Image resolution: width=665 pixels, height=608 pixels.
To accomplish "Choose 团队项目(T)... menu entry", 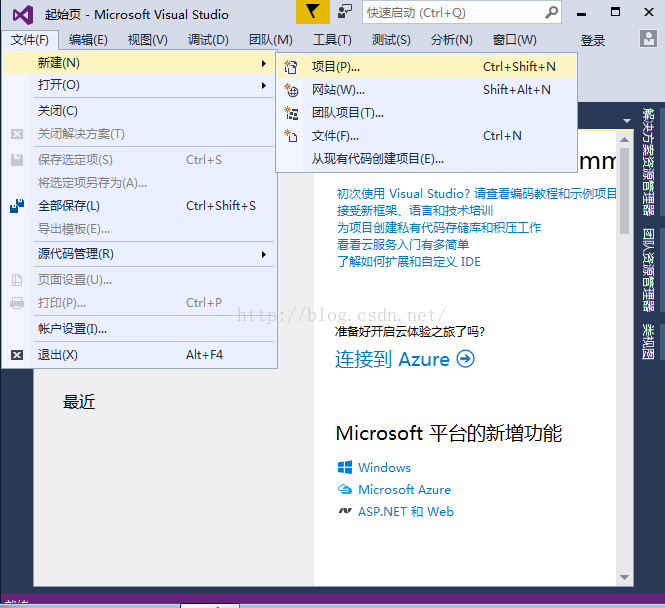I will [427, 113].
